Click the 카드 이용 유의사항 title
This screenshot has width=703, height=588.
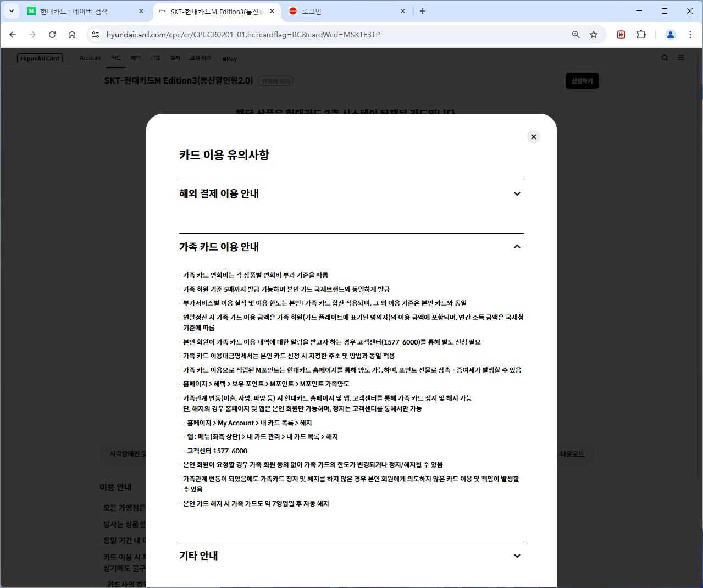coord(224,155)
